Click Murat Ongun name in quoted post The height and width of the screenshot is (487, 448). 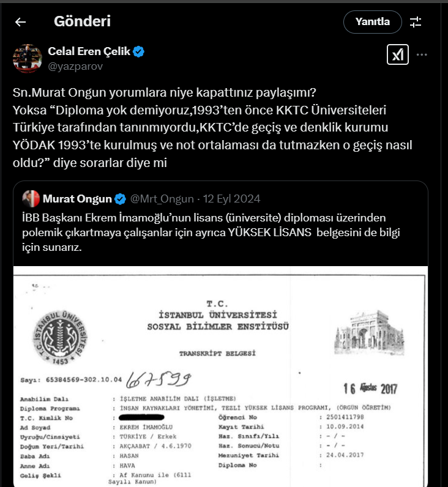tap(77, 199)
